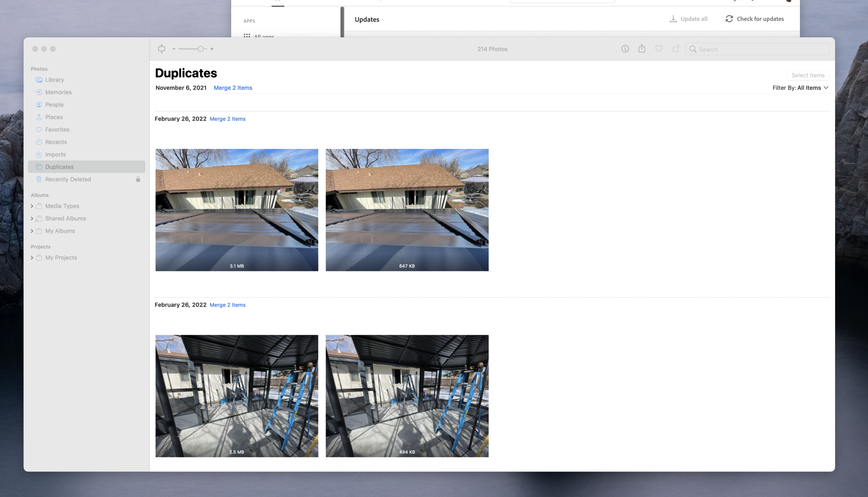Zoom in with the plus icon
The width and height of the screenshot is (868, 497).
coord(212,49)
